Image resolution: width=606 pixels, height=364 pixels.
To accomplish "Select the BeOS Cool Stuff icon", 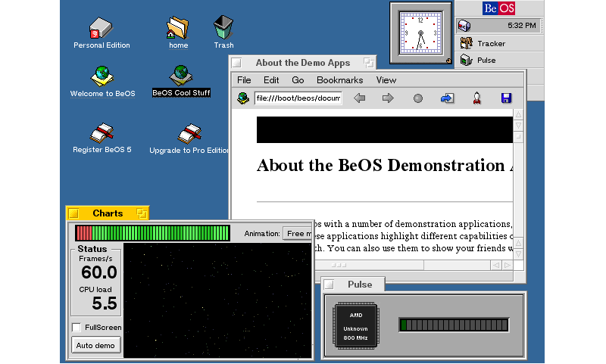I will [181, 75].
